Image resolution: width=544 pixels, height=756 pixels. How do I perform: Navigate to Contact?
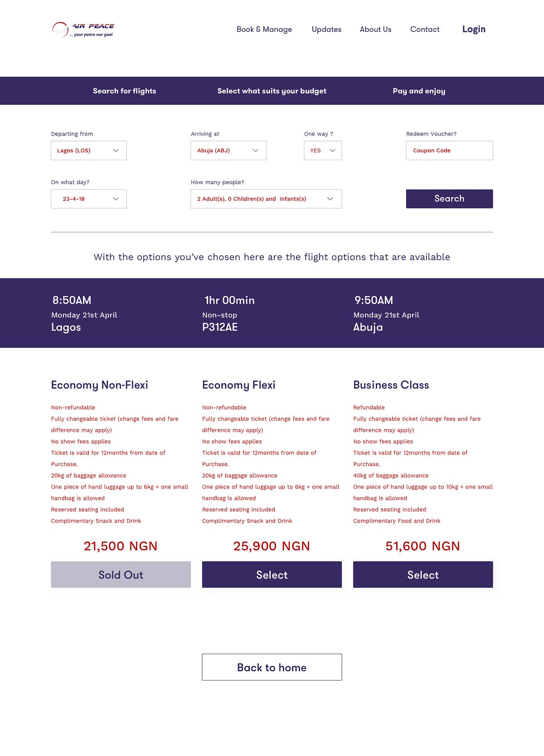[x=425, y=29]
